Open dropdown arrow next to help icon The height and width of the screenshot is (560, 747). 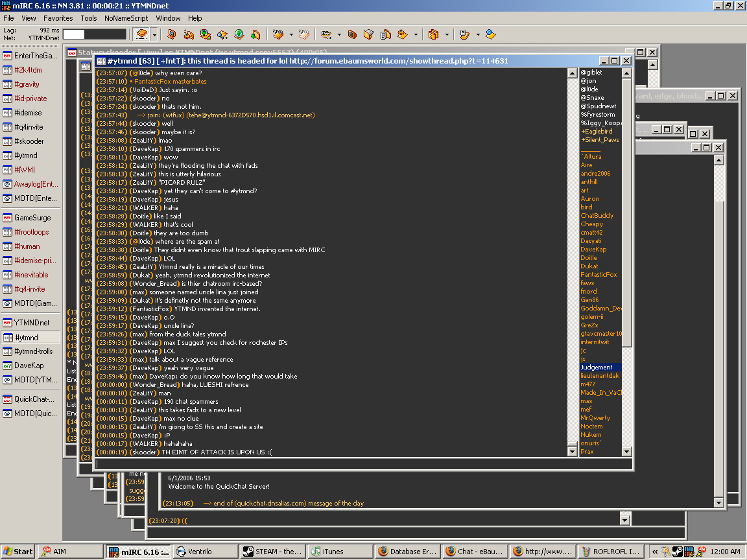pos(478,34)
